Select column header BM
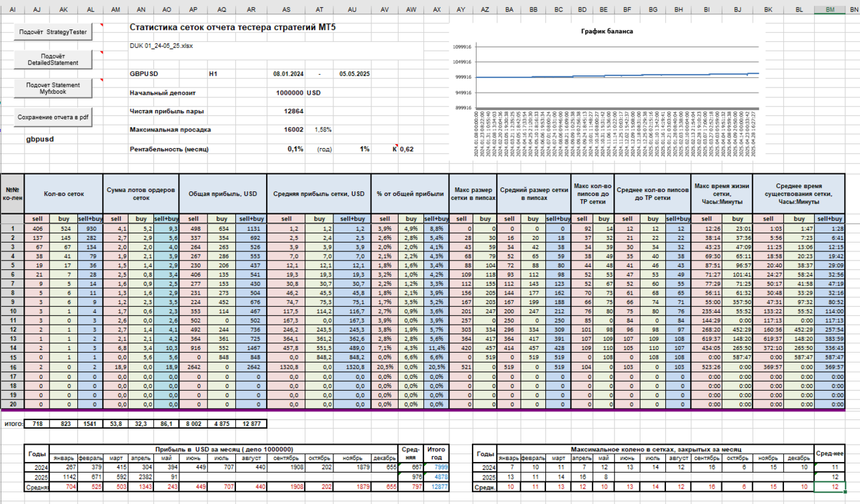This screenshot has width=860, height=504. coord(830,10)
